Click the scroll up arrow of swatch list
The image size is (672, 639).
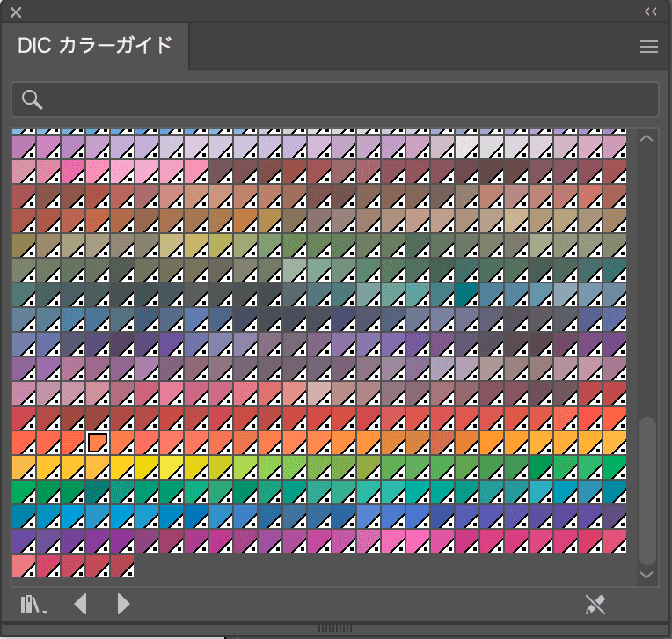click(646, 138)
